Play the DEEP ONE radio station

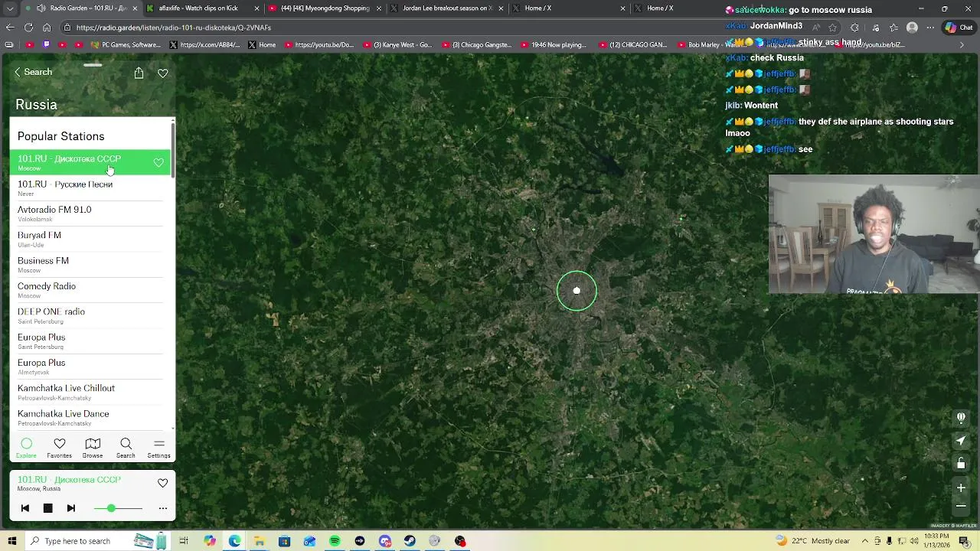(90, 315)
